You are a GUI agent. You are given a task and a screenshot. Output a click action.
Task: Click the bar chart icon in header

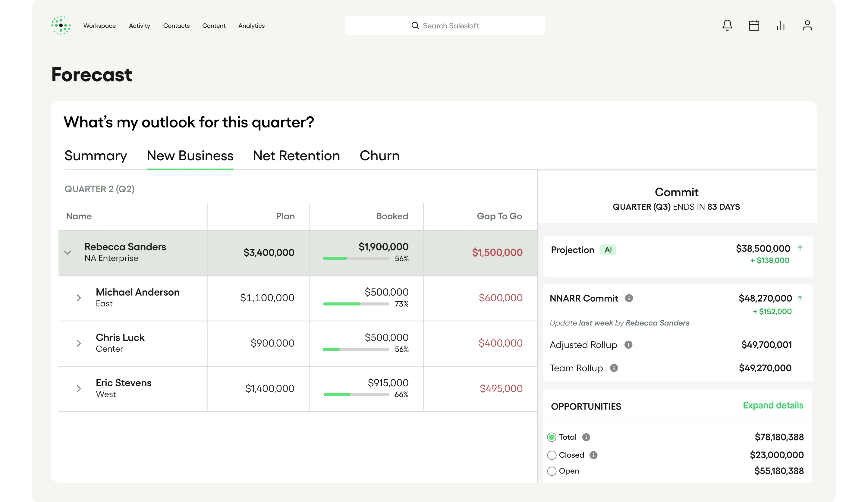pos(781,26)
